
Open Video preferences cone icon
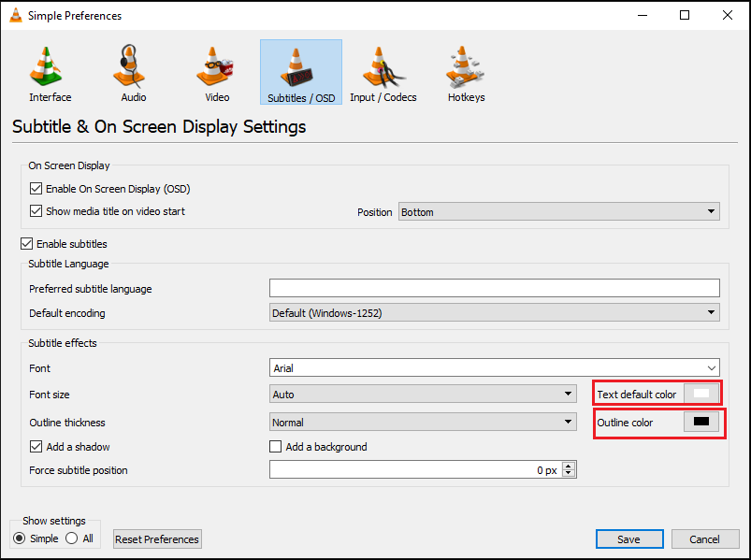[x=214, y=66]
